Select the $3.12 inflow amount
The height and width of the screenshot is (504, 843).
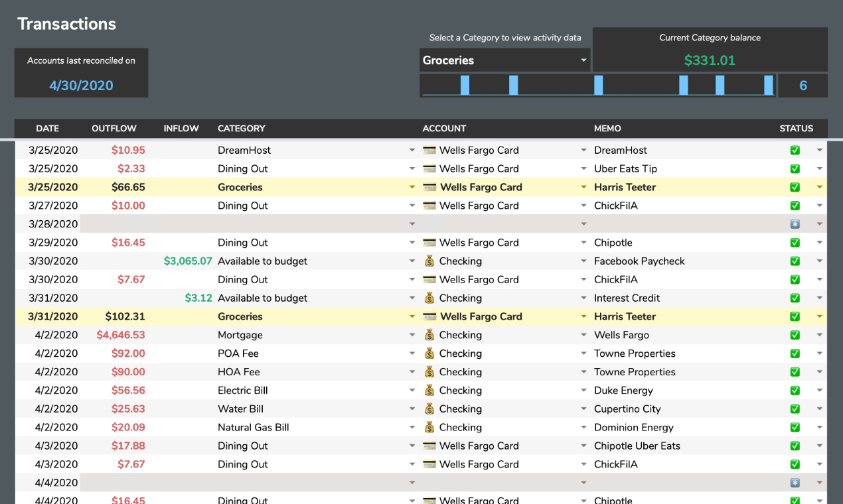coord(198,298)
